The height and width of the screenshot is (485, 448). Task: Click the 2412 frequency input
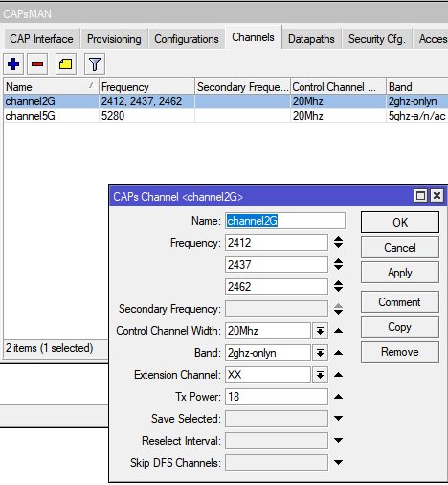click(x=277, y=243)
